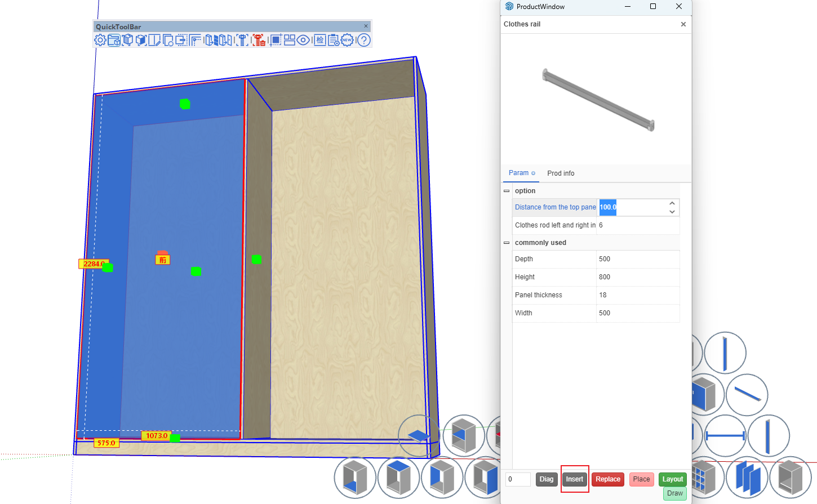This screenshot has height=504, width=817.
Task: Select the three blue vertical panels icon
Action: coord(747,477)
